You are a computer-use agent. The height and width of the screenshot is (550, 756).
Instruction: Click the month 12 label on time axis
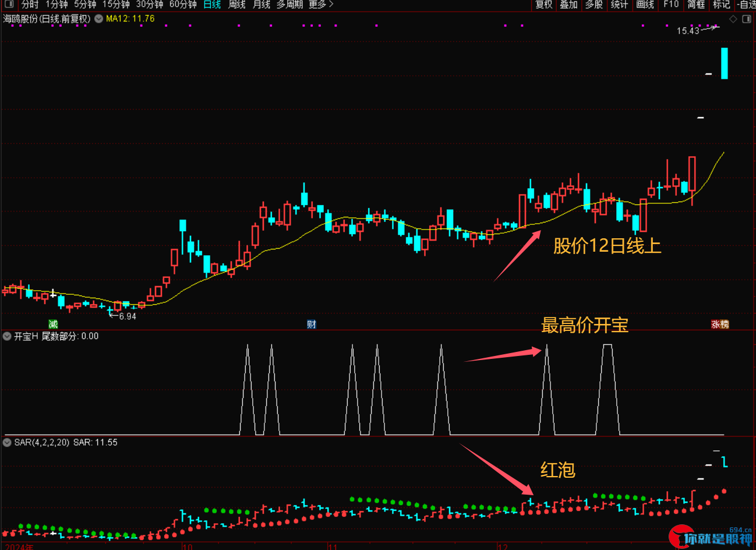(503, 547)
